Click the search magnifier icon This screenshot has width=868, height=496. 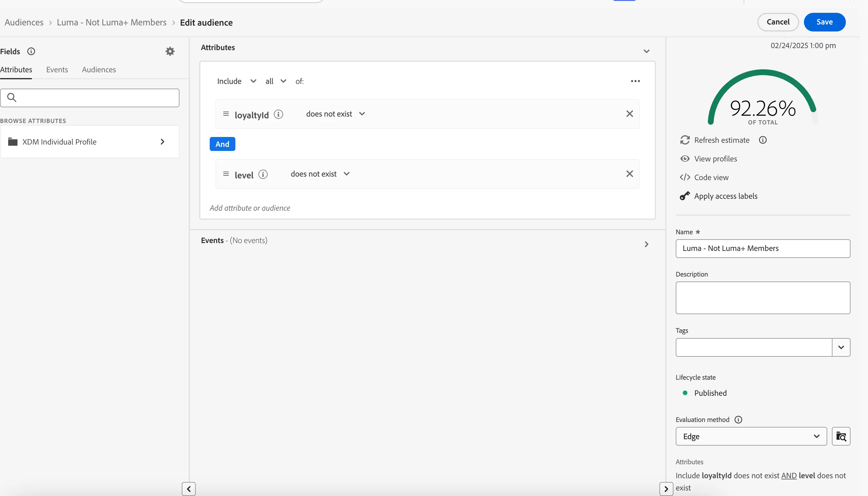click(12, 98)
